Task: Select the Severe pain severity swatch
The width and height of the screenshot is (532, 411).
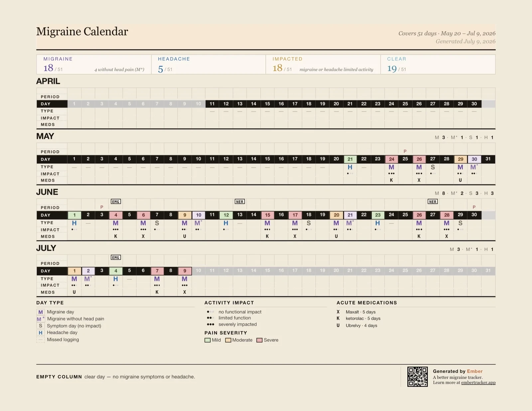Action: pos(259,340)
